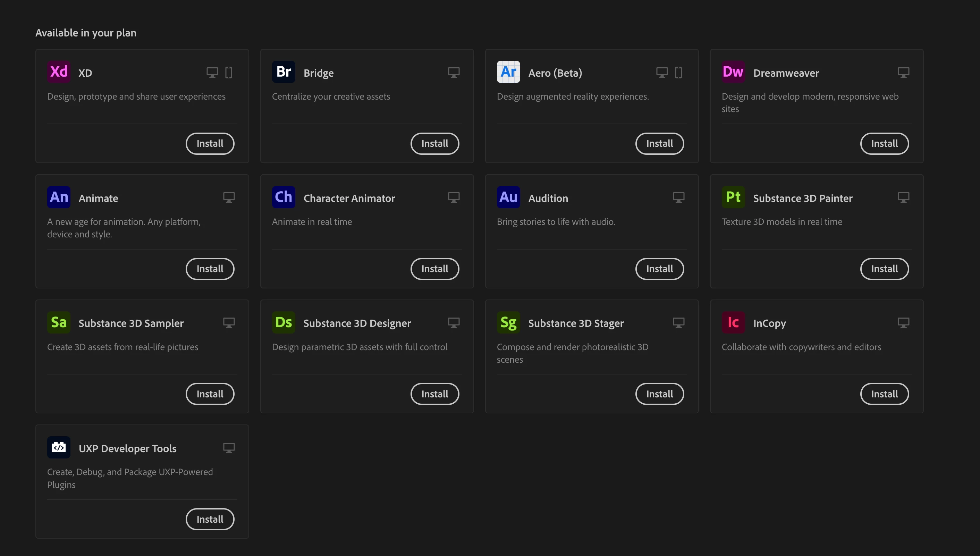The width and height of the screenshot is (980, 556).
Task: Click the Substance 3D Sampler icon
Action: 59,322
